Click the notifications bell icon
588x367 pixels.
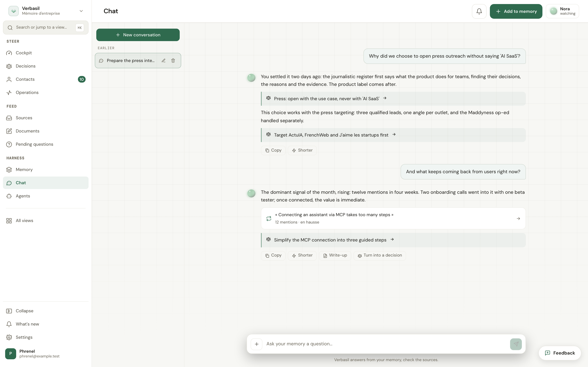click(479, 11)
